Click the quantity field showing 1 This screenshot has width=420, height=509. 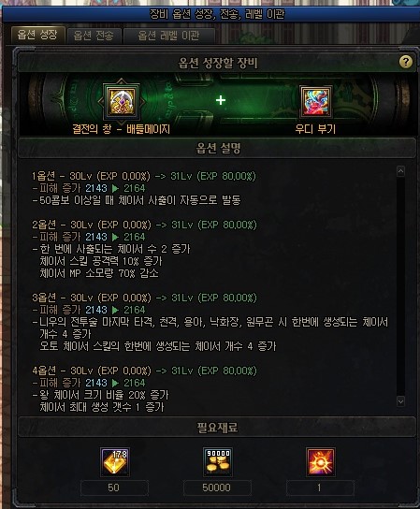(320, 487)
